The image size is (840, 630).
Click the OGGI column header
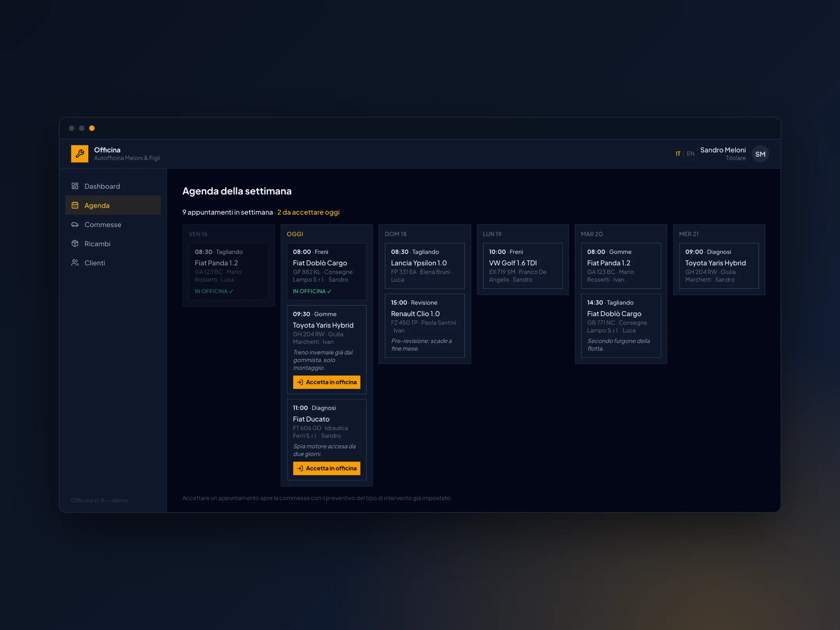(x=295, y=234)
